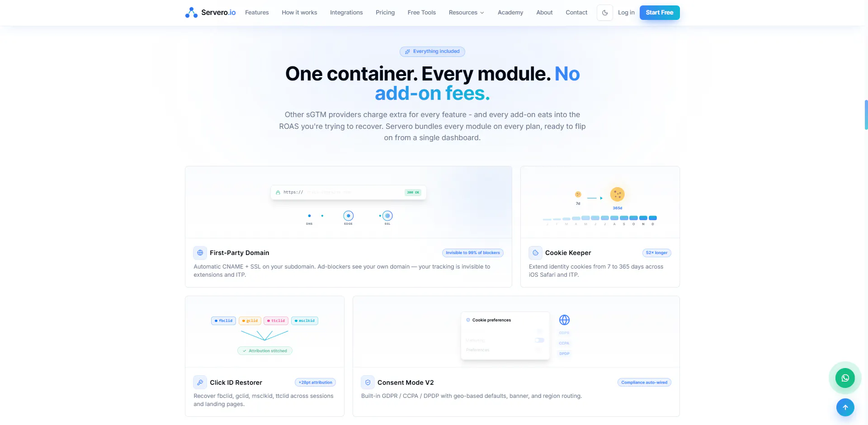Click the fbclid tag
The width and height of the screenshot is (868, 425).
[x=223, y=321]
